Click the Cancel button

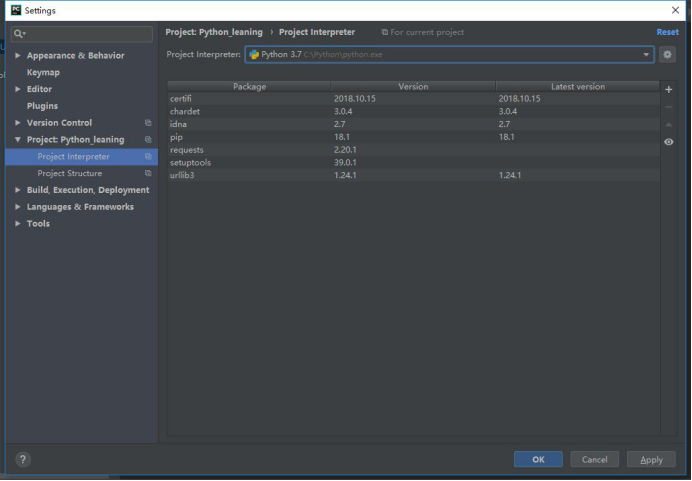click(x=594, y=459)
